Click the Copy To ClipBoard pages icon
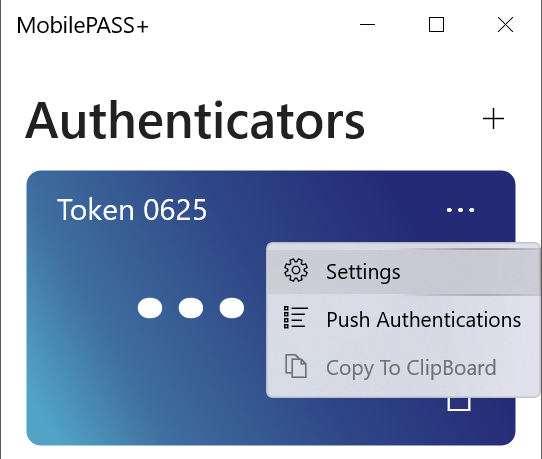The image size is (542, 459). [x=296, y=366]
